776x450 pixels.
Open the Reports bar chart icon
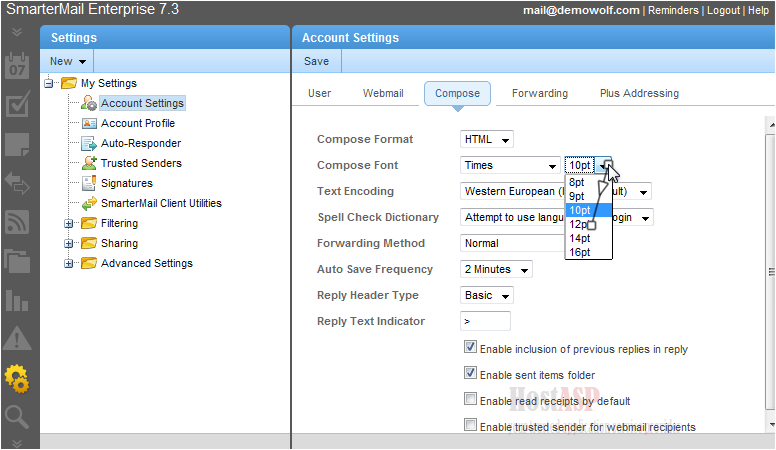17,300
